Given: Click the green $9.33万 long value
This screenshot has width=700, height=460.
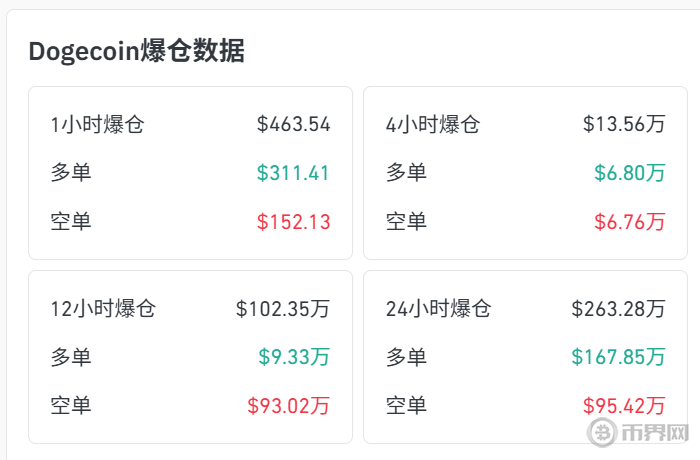Looking at the screenshot, I should click(x=294, y=357).
